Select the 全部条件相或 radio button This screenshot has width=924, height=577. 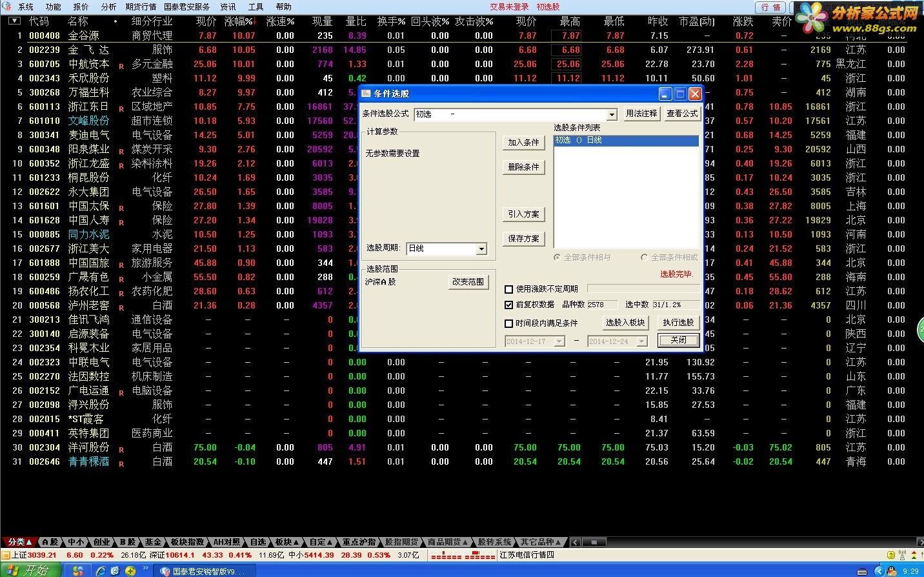coord(644,258)
